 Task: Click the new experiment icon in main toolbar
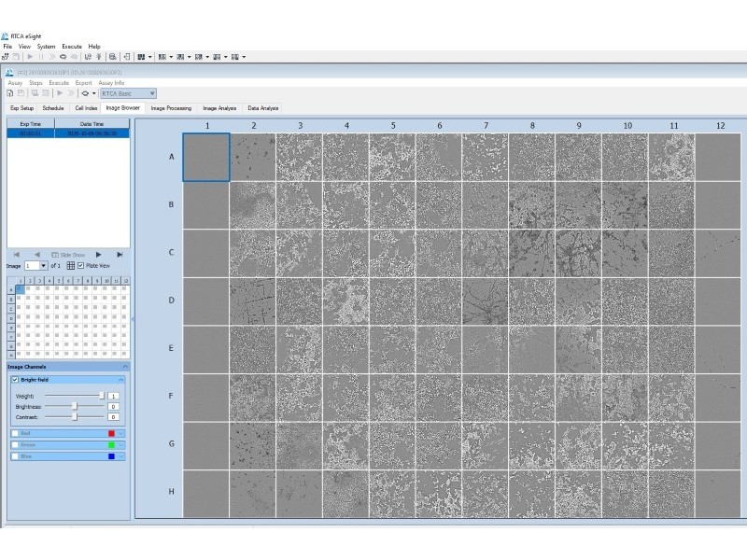tap(6, 57)
